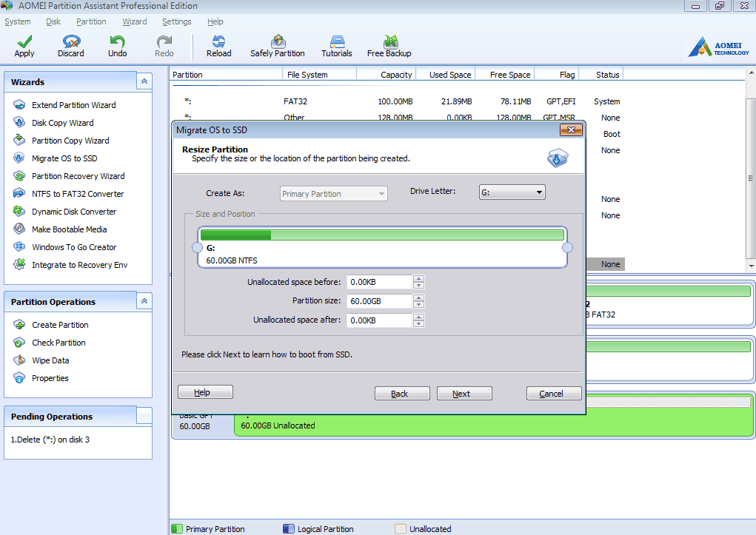Click the Partition size input field
The image size is (756, 535).
click(x=379, y=301)
